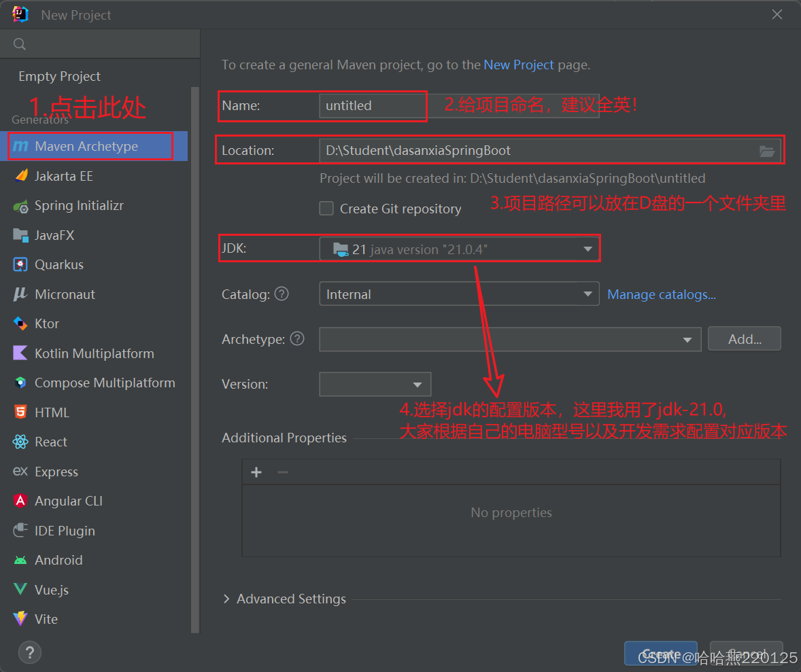Add a new property with the plus icon
The image size is (801, 672).
coord(256,472)
